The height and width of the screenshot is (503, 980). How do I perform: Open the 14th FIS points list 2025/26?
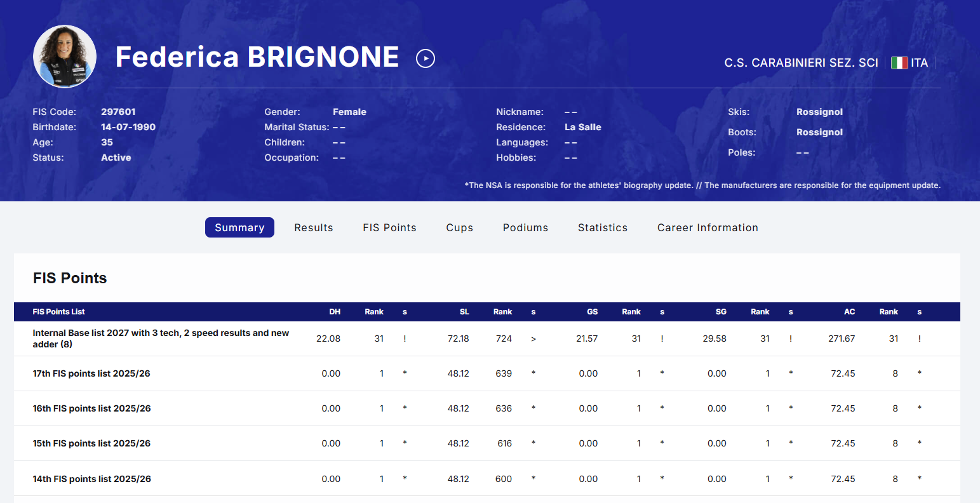coord(91,479)
